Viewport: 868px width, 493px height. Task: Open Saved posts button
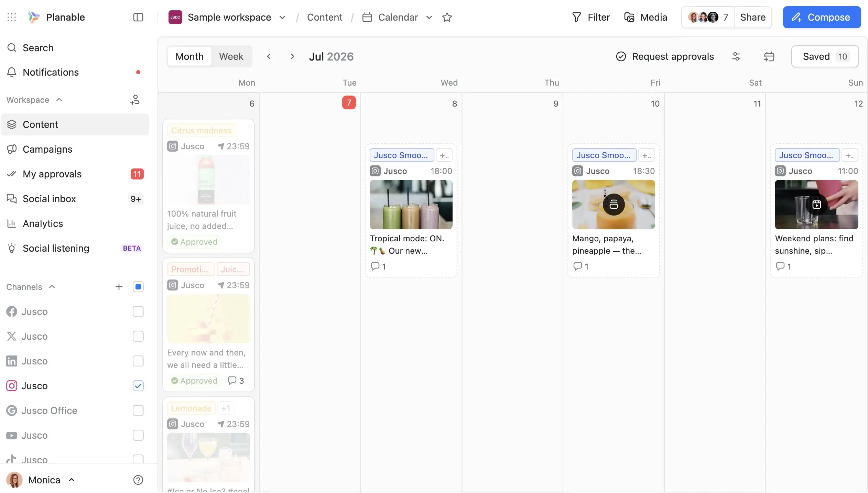tap(825, 56)
